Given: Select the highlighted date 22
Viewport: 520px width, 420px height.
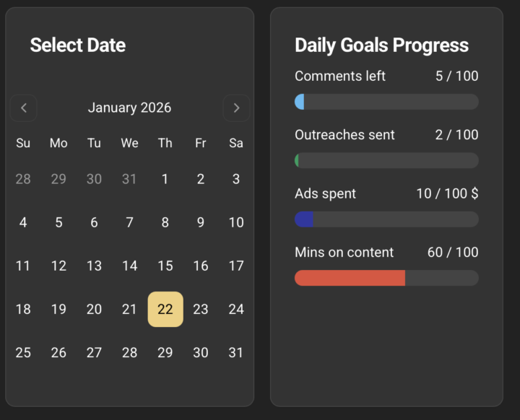Looking at the screenshot, I should 165,310.
